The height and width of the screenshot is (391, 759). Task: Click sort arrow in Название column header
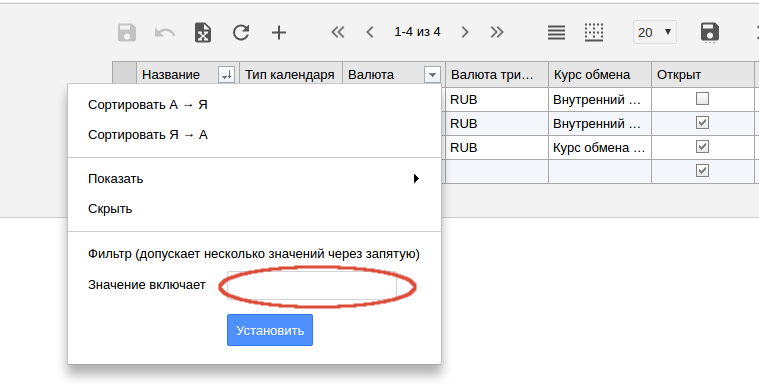[227, 75]
